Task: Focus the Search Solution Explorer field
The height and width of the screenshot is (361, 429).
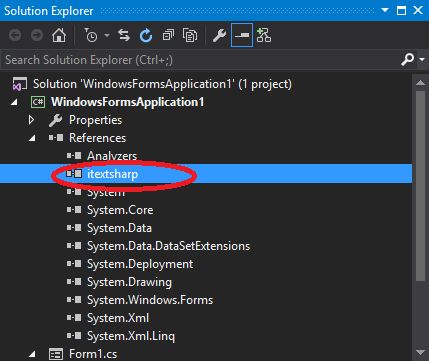Action: pos(200,60)
